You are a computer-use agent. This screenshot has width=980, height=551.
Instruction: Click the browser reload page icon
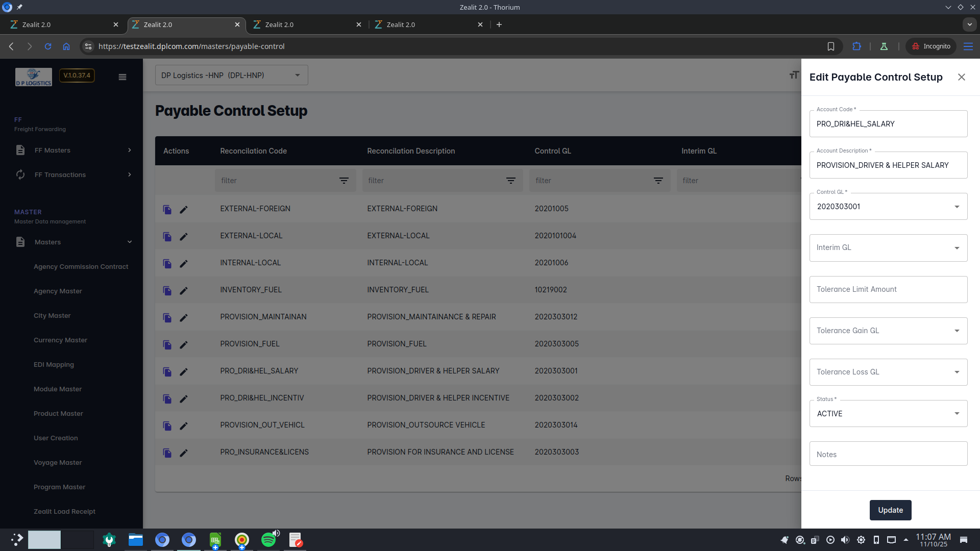pos(48,46)
